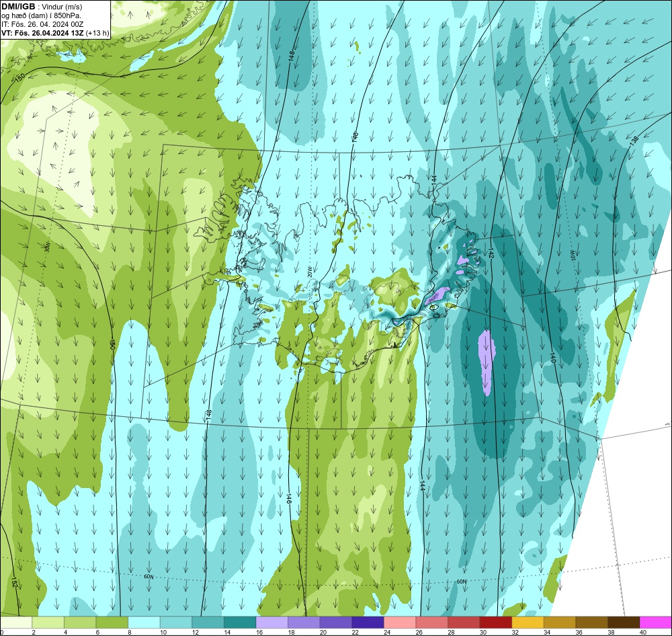
Task: Select the "og hæð (dam) í 850hPa." line
Action: (x=41, y=15)
